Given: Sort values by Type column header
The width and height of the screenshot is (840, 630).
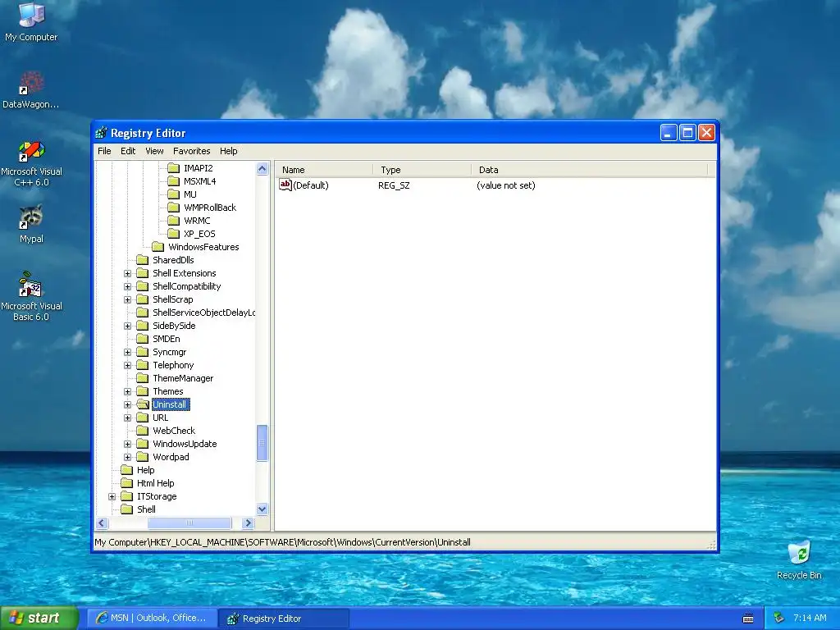Looking at the screenshot, I should [x=422, y=170].
